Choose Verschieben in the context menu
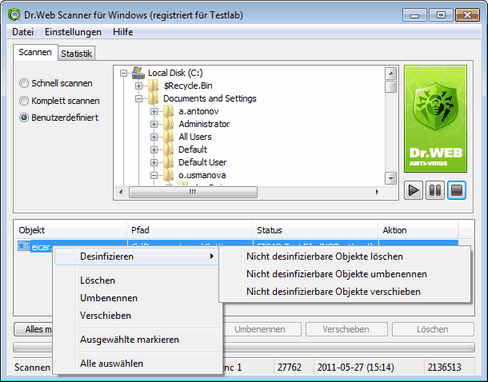Image resolution: width=488 pixels, height=382 pixels. [105, 316]
